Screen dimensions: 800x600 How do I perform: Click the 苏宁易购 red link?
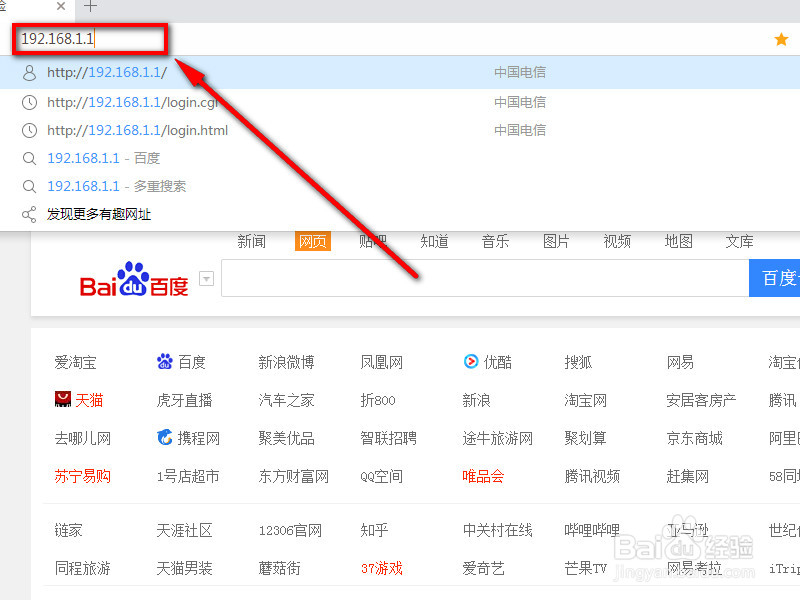(82, 476)
